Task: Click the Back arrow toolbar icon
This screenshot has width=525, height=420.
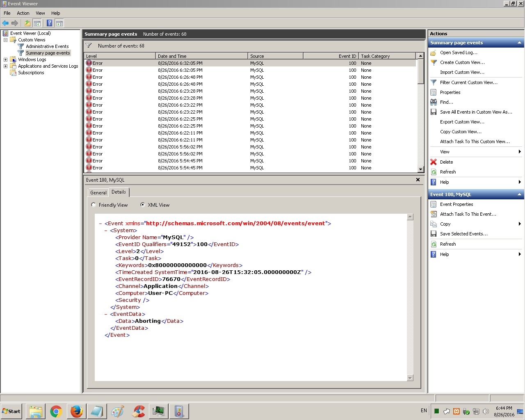Action: tap(5, 23)
